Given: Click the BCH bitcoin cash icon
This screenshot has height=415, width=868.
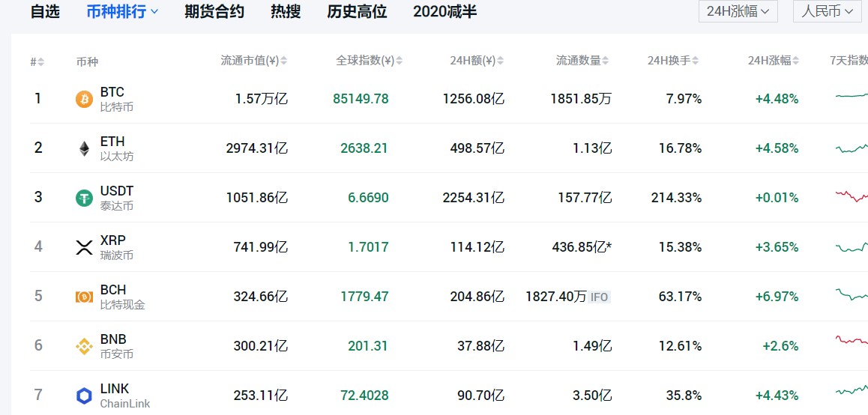Looking at the screenshot, I should click(x=84, y=297).
